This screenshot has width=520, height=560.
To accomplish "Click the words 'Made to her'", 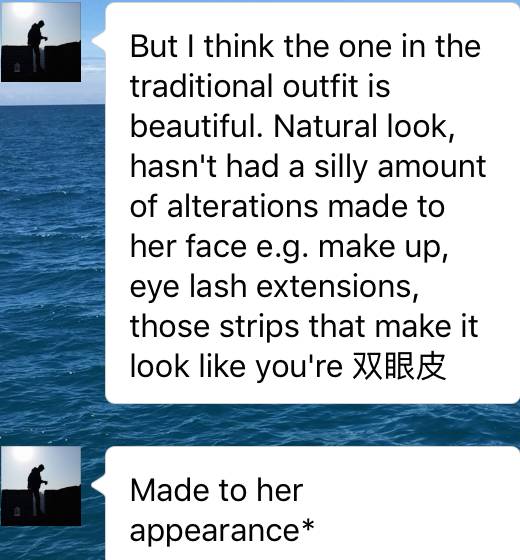I will point(216,490).
